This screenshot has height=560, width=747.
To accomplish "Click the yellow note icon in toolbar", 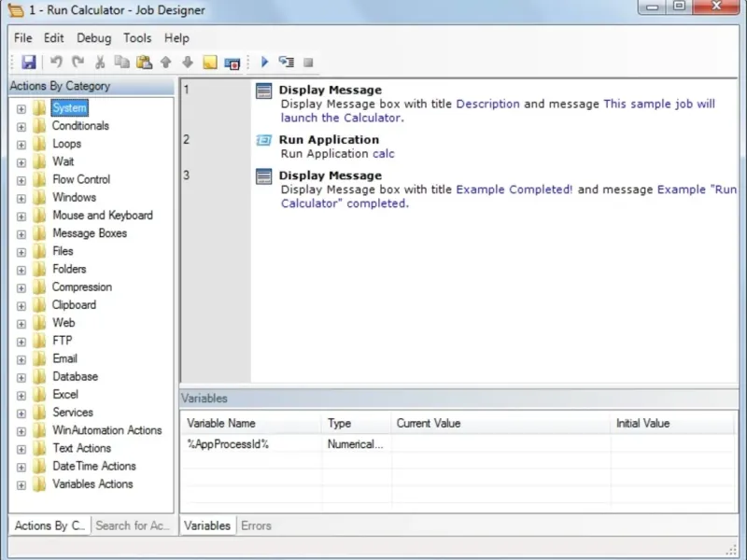I will [x=210, y=63].
